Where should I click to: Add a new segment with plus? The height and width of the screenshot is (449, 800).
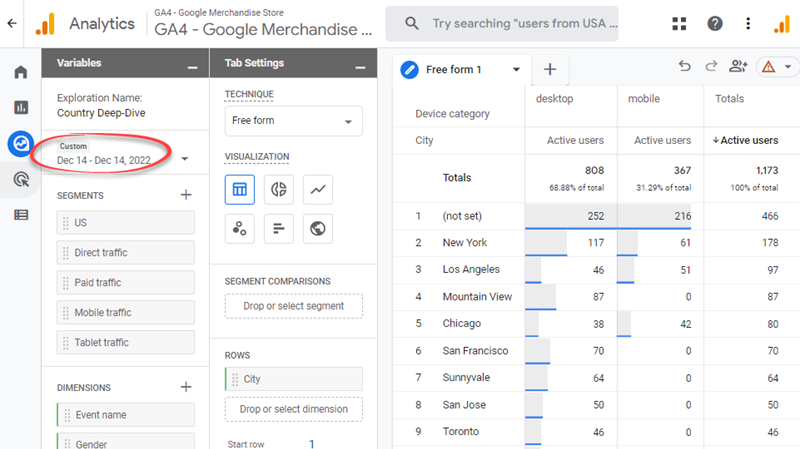186,194
